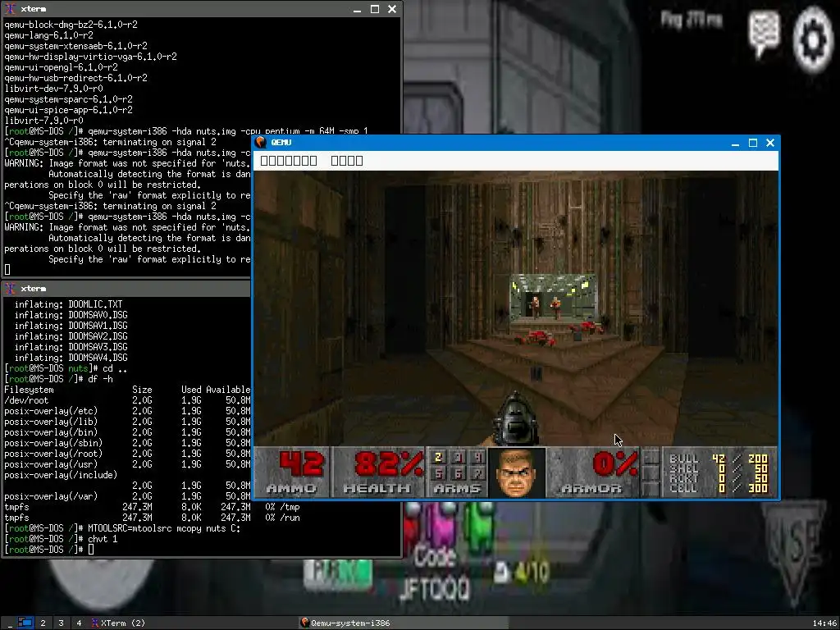Screen dimensions: 840x630
Task: Minimize the top xterm window
Action: [x=358, y=10]
